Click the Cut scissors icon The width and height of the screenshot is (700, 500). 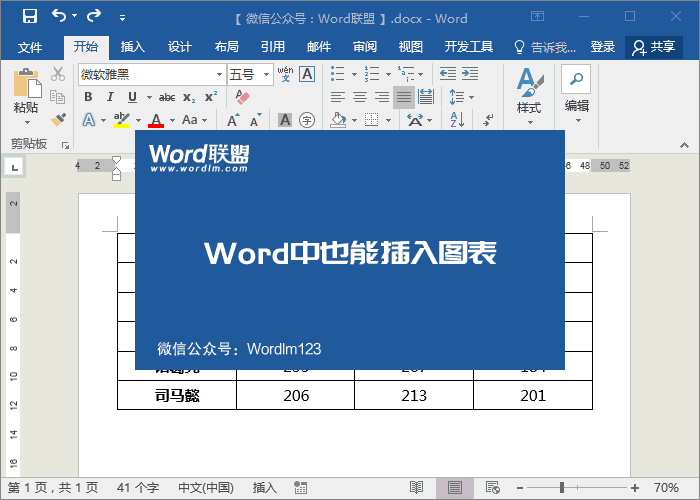pos(58,74)
